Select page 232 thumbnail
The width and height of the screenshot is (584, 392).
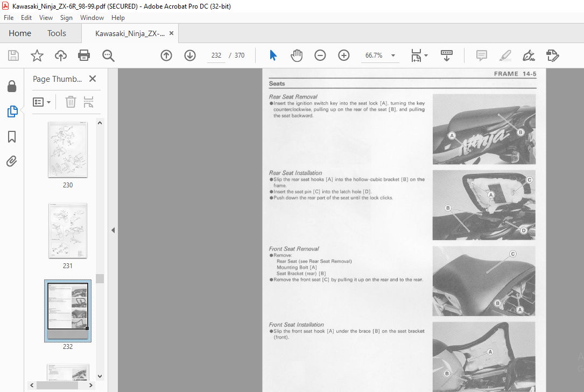coord(68,311)
